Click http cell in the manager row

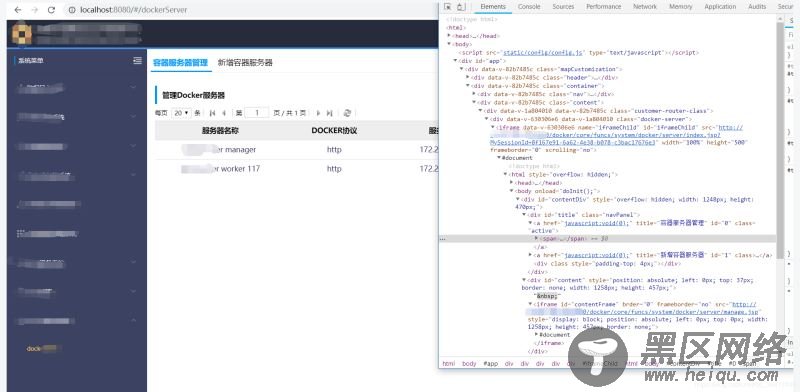tap(334, 150)
